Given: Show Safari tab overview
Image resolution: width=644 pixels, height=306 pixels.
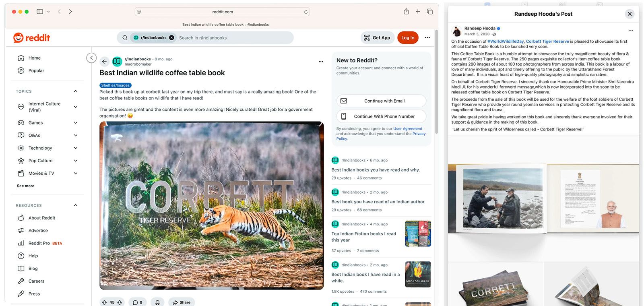Looking at the screenshot, I should (x=430, y=12).
